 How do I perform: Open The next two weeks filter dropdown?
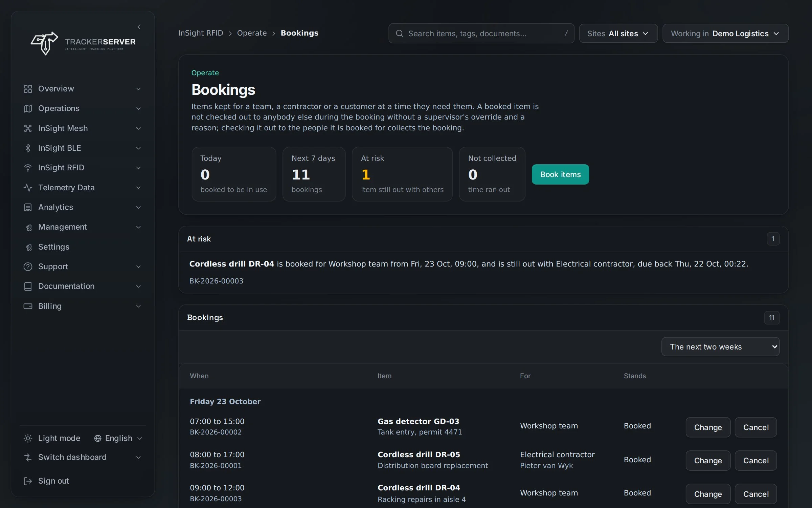click(x=720, y=346)
